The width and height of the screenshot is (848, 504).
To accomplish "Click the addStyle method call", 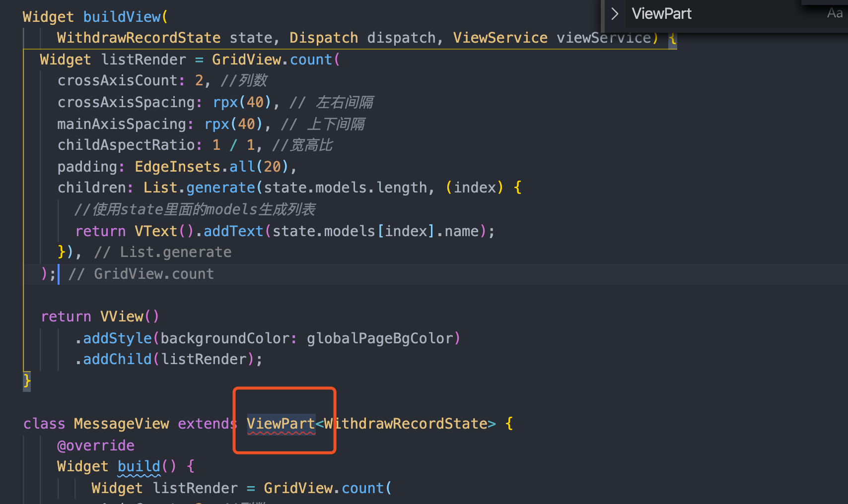I will [117, 338].
